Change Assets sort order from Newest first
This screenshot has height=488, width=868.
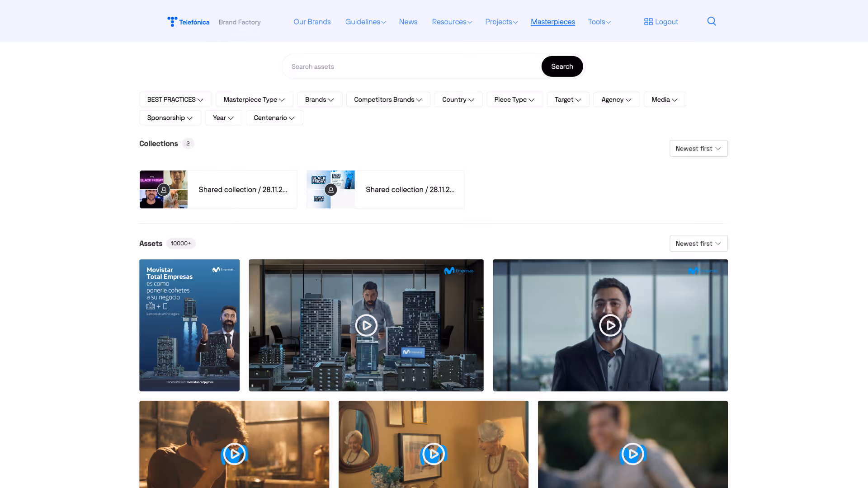tap(698, 243)
